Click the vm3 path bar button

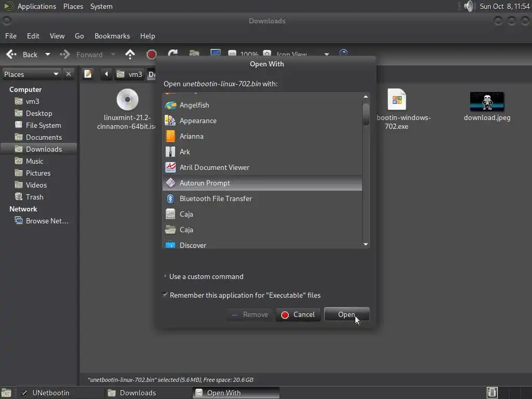point(129,74)
